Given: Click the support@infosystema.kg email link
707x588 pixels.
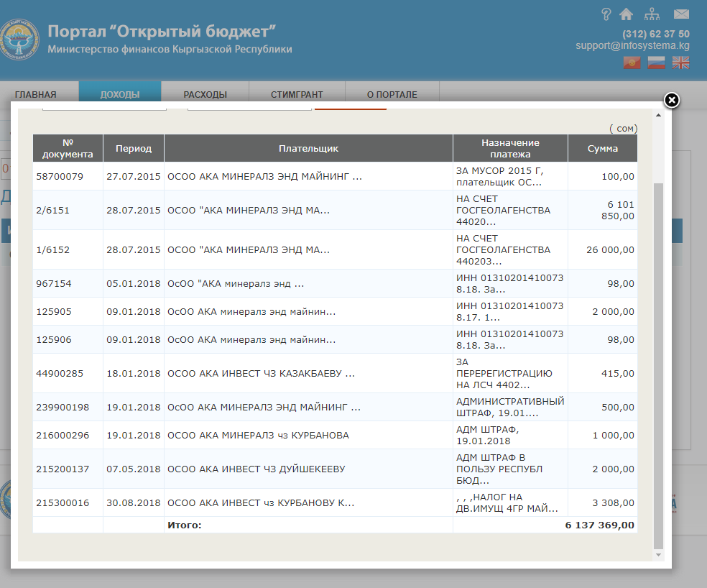Looking at the screenshot, I should coord(632,45).
